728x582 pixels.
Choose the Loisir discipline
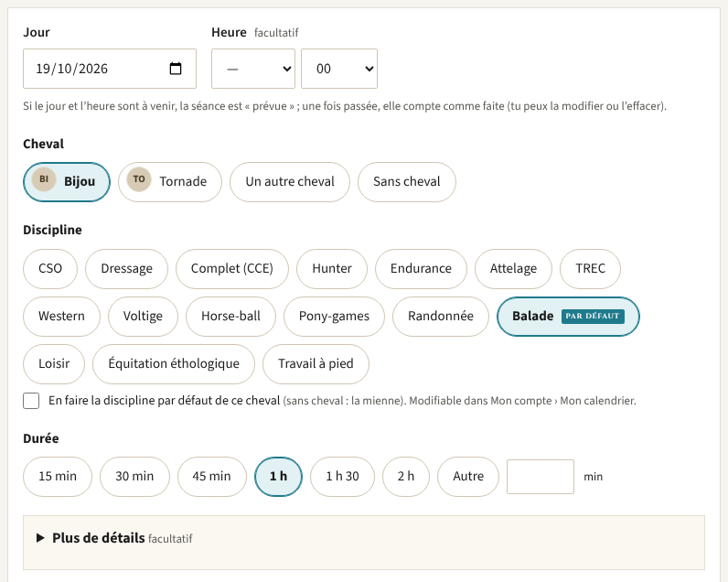(54, 363)
